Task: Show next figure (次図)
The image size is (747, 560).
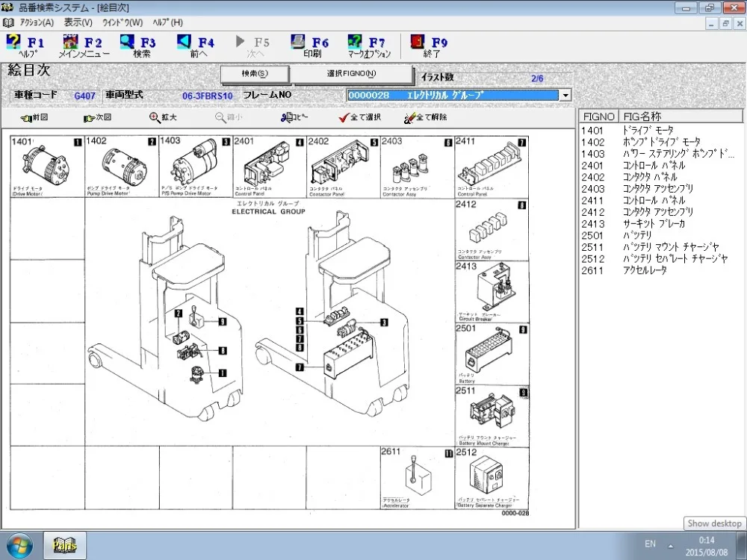Action: click(x=98, y=117)
